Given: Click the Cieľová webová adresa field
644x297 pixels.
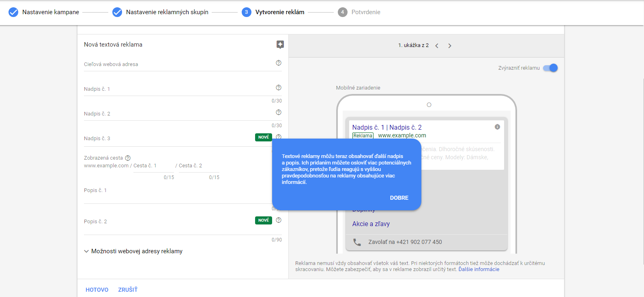Looking at the screenshot, I should (183, 64).
